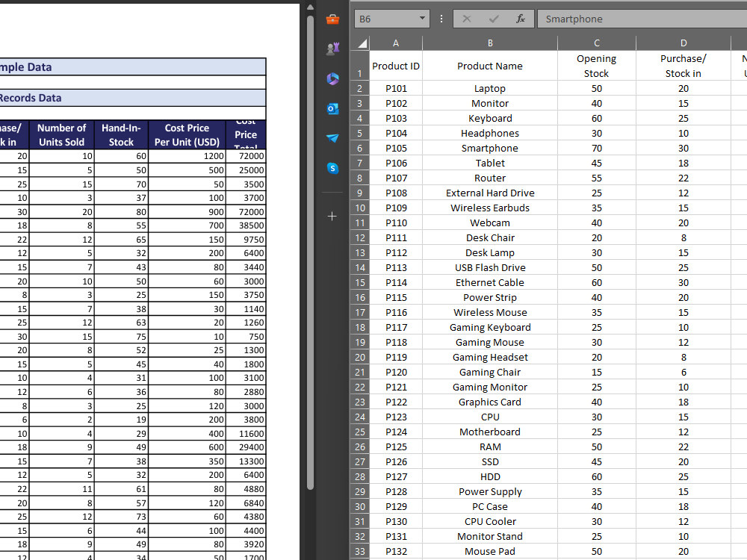747x560 pixels.
Task: Select column D header
Action: [x=684, y=43]
